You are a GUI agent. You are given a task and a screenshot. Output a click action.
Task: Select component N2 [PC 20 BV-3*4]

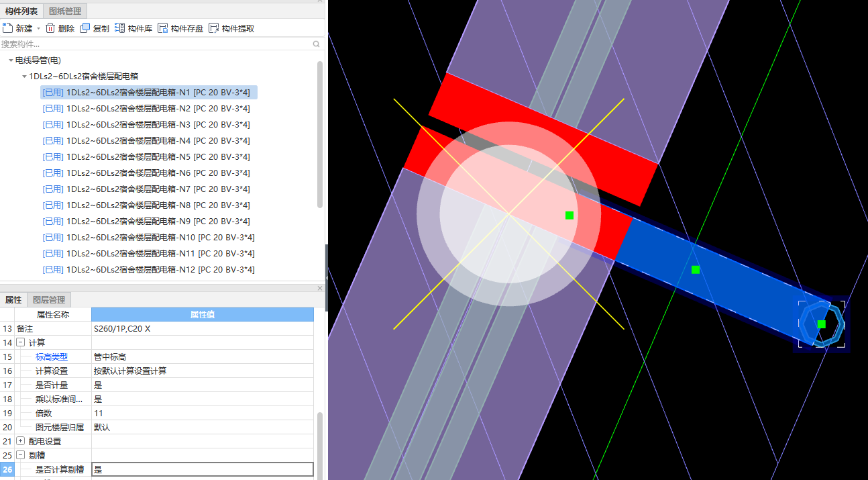pos(146,109)
